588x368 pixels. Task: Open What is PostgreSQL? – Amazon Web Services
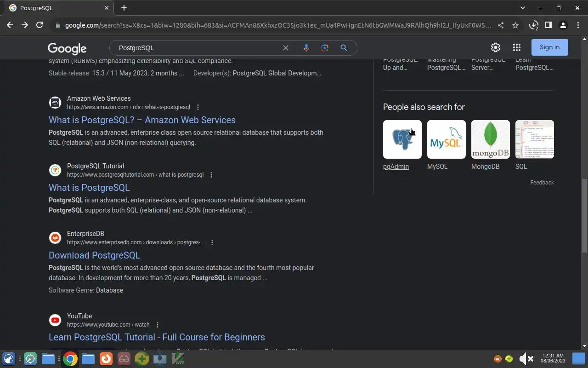coord(142,120)
